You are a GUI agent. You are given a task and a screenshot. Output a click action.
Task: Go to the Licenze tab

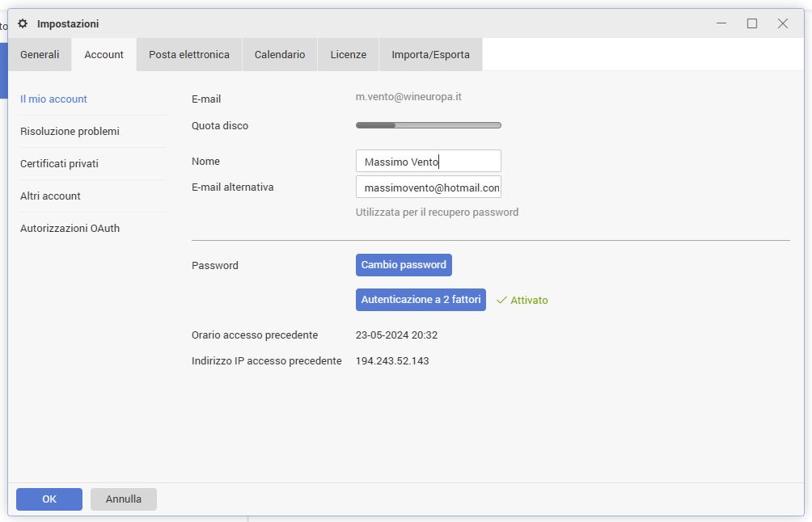pyautogui.click(x=348, y=55)
